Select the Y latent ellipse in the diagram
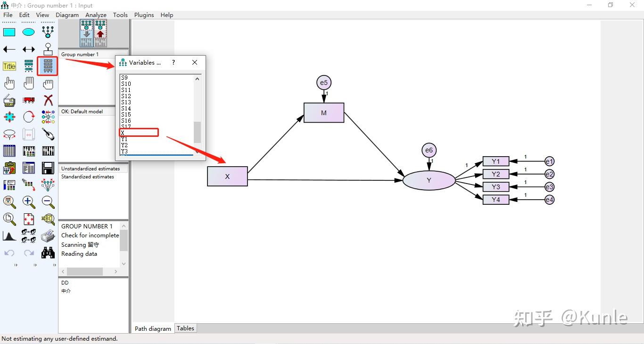Viewport: 644px width, 344px height. [x=429, y=180]
